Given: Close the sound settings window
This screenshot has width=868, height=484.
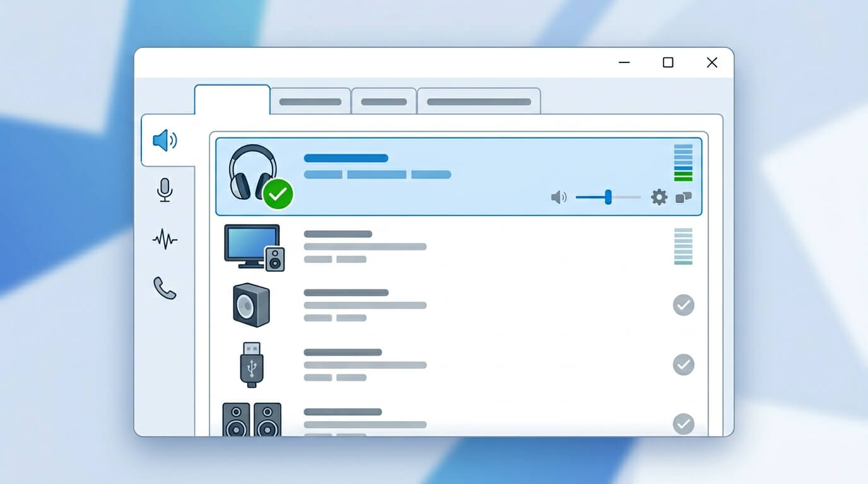Looking at the screenshot, I should click(712, 62).
